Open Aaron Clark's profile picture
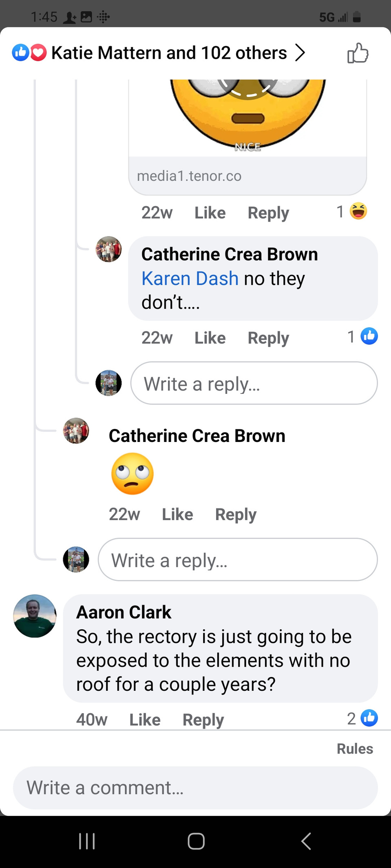This screenshot has width=391, height=868. coord(35,616)
